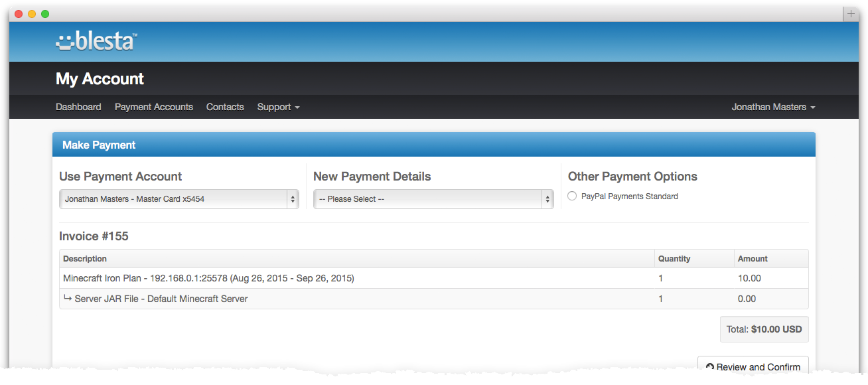Open Payment Accounts in navigation

154,107
